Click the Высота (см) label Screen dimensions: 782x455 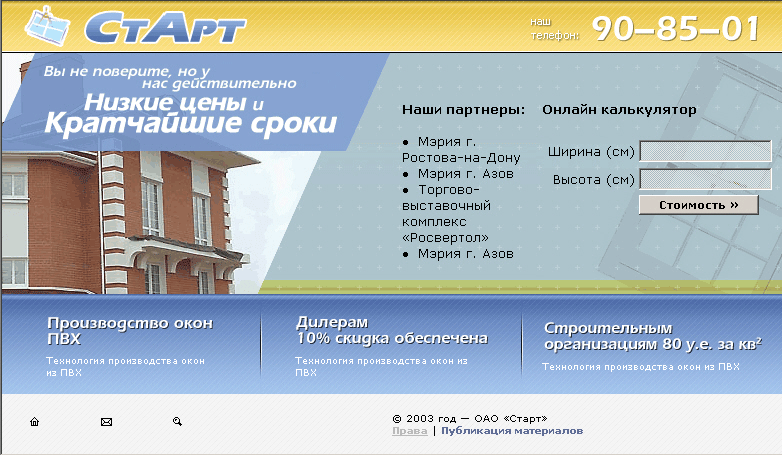593,180
